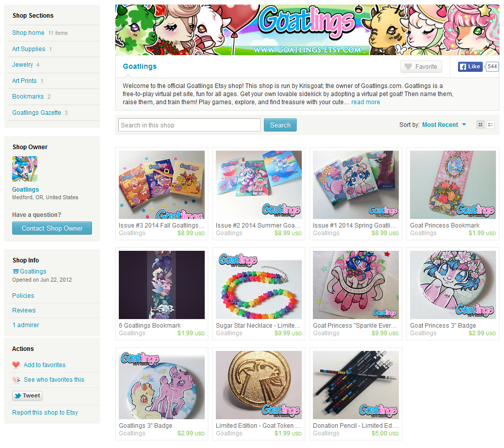Click the Goatlings shop owner avatar
Screen dimensions: 504x448
coord(25,169)
